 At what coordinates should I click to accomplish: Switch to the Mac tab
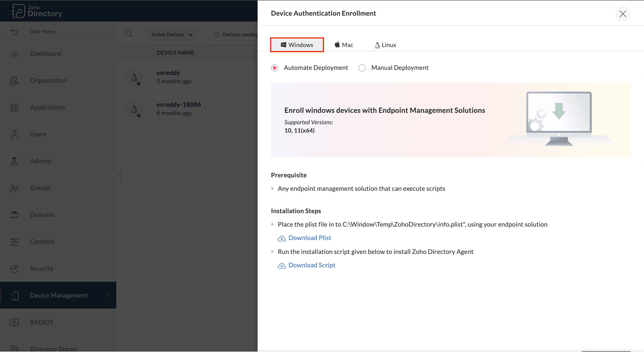344,45
